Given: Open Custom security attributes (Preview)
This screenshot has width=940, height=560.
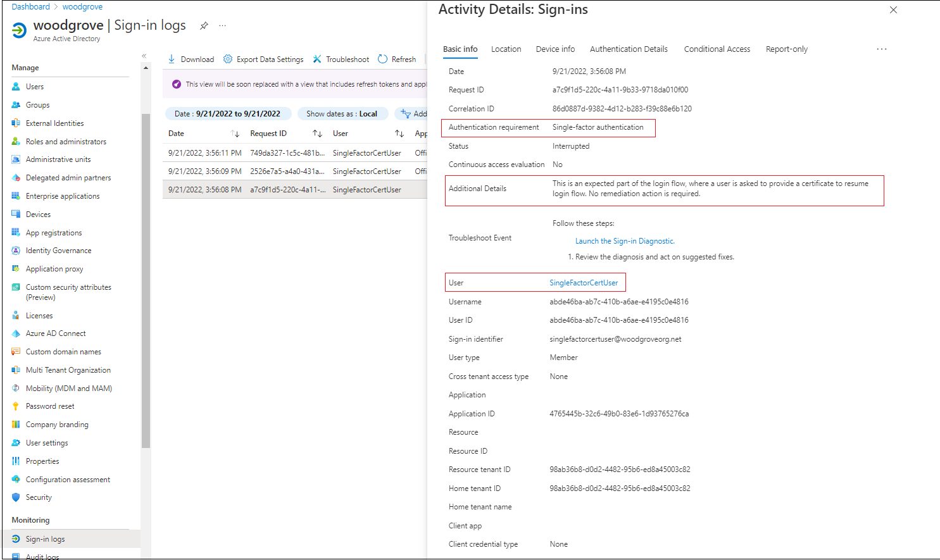Looking at the screenshot, I should pos(68,292).
